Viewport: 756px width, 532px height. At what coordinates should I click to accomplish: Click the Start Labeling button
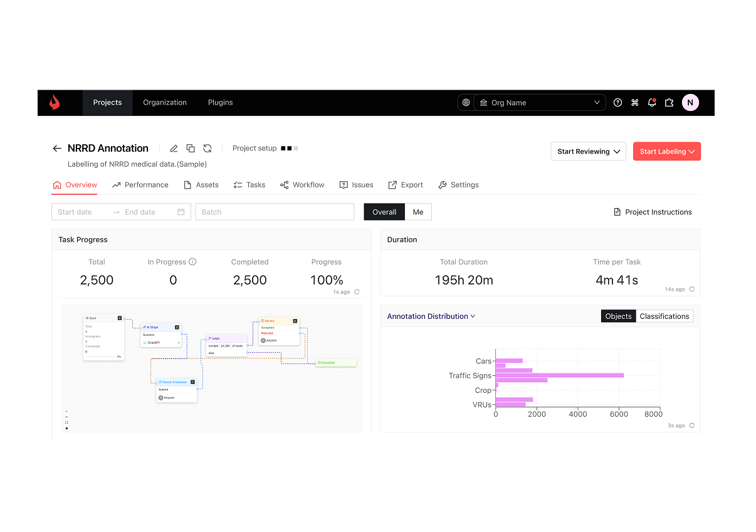(666, 151)
